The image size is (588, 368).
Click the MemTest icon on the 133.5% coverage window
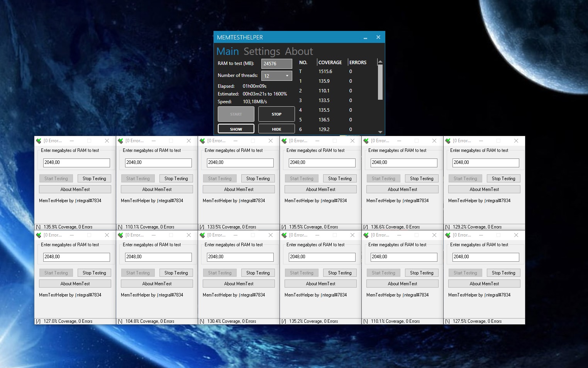click(x=202, y=141)
